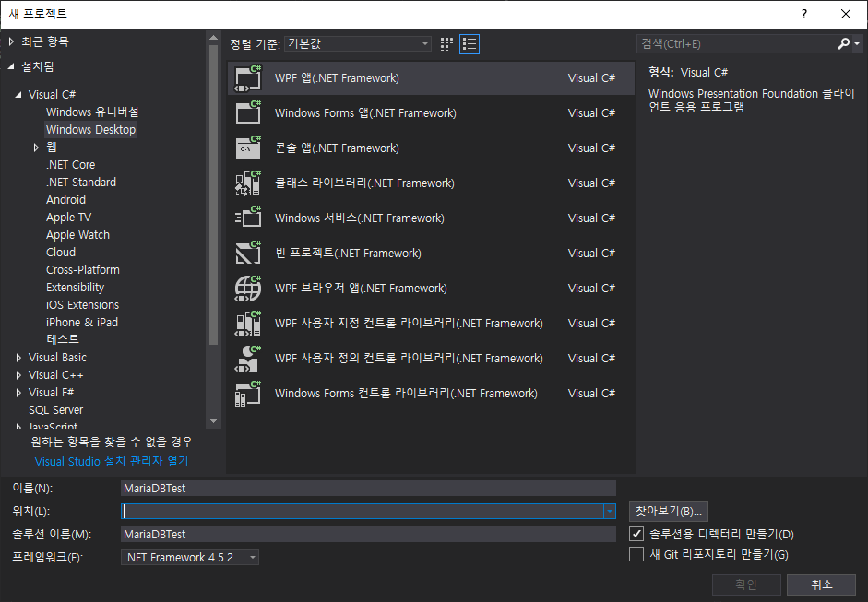
Task: Select iPhone & iPad category
Action: pyautogui.click(x=82, y=322)
